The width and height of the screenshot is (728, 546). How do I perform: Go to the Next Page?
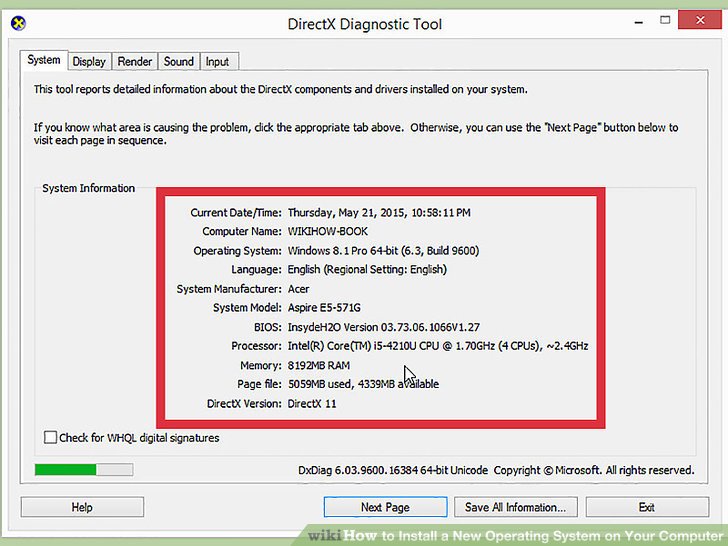pyautogui.click(x=385, y=507)
